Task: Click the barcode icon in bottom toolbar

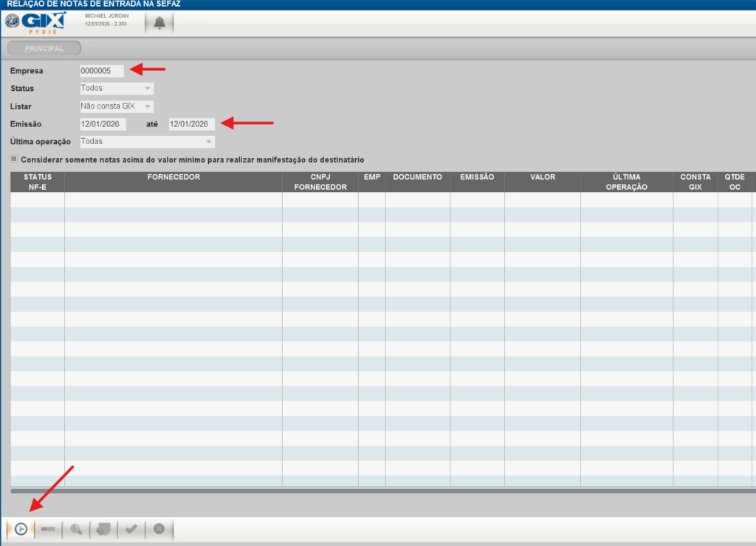Action: [x=48, y=529]
